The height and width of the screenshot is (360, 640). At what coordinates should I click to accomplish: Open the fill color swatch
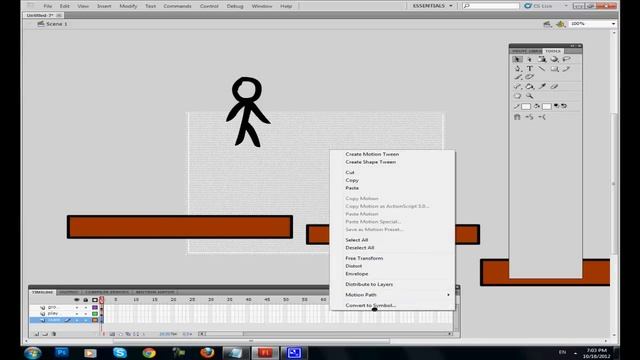coord(547,107)
